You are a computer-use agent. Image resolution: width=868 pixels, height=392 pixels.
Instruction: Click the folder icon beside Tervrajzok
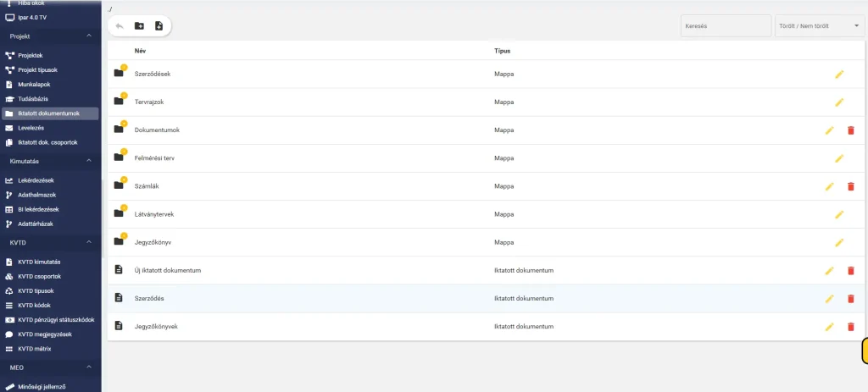pyautogui.click(x=119, y=101)
